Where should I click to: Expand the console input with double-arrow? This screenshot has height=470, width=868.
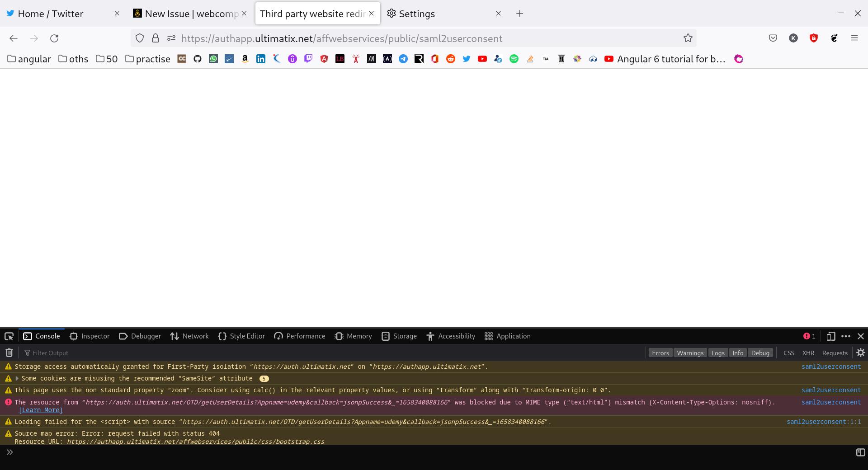(x=10, y=451)
